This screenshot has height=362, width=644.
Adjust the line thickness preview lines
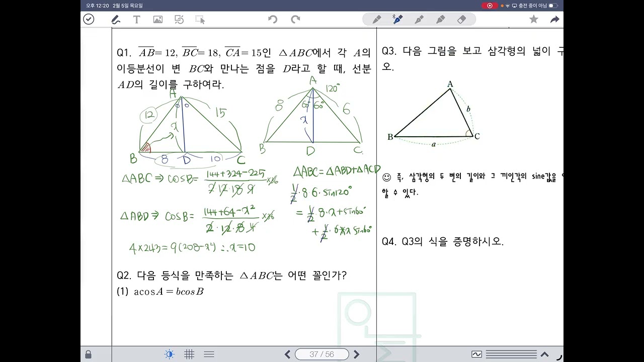(511, 354)
